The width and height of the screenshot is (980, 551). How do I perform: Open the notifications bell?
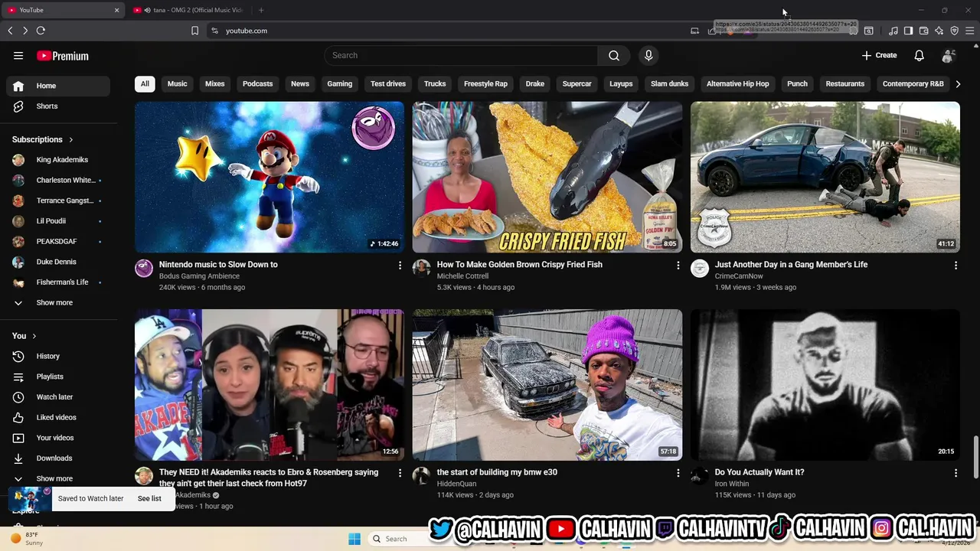tap(920, 55)
